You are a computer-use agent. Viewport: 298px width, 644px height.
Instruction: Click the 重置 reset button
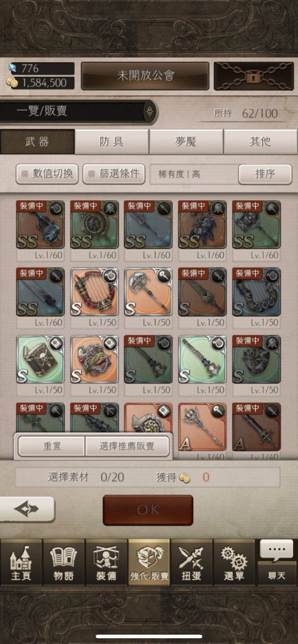pos(51,446)
